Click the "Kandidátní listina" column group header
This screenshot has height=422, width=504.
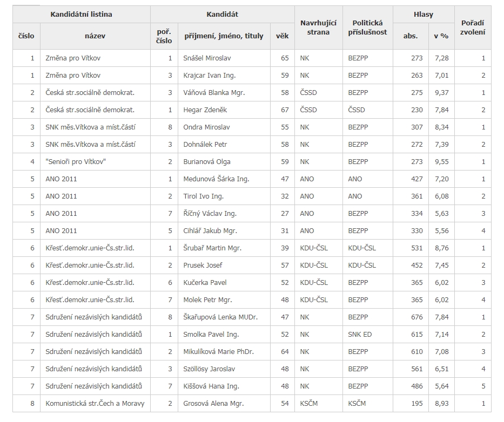point(81,15)
